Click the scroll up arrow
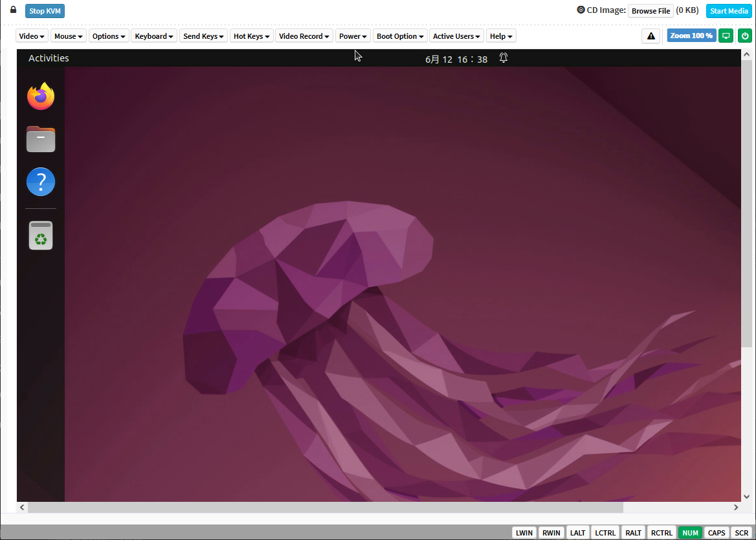This screenshot has width=756, height=540. (746, 54)
